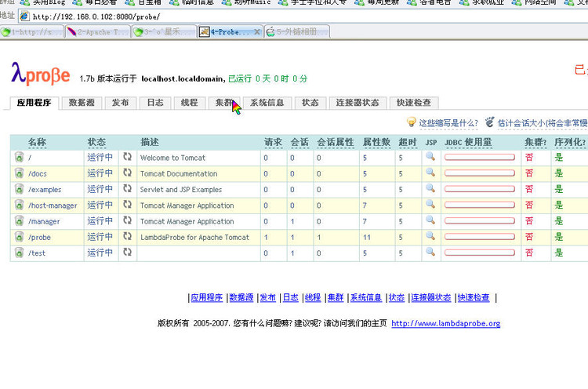Select the 应用程序 tab
This screenshot has height=389, width=588.
(34, 103)
